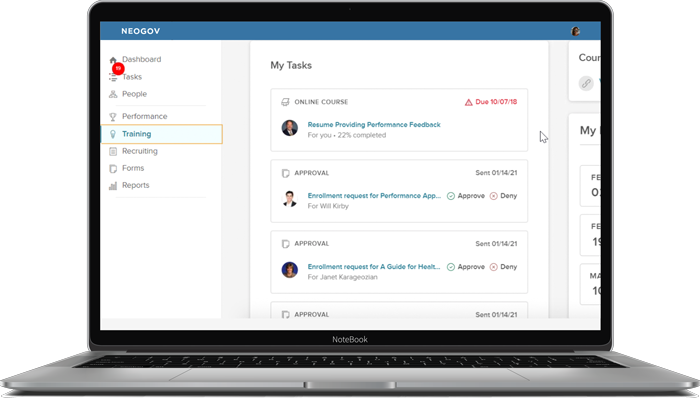Click approval icon in Janet Karageozian card
This screenshot has height=398, width=700.
coord(286,244)
